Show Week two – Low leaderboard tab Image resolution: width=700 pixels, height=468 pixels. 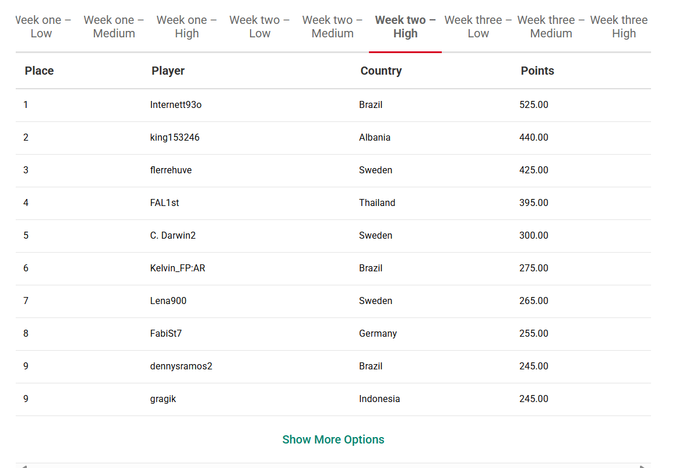click(259, 27)
